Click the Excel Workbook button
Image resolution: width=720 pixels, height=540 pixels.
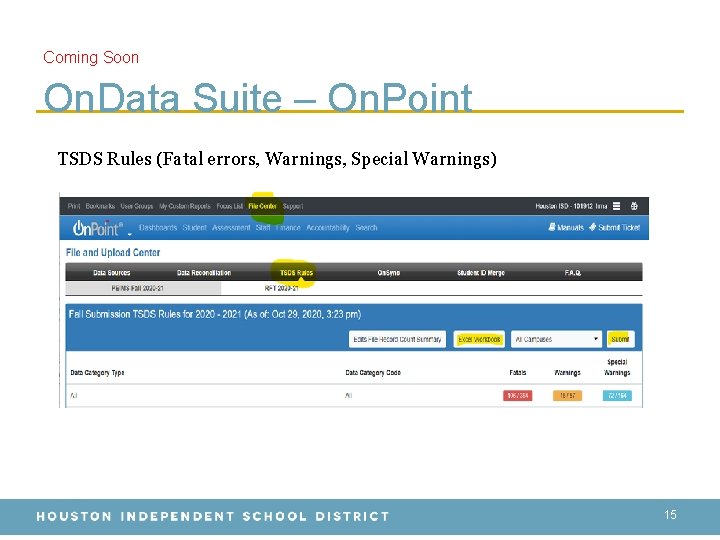coord(479,339)
